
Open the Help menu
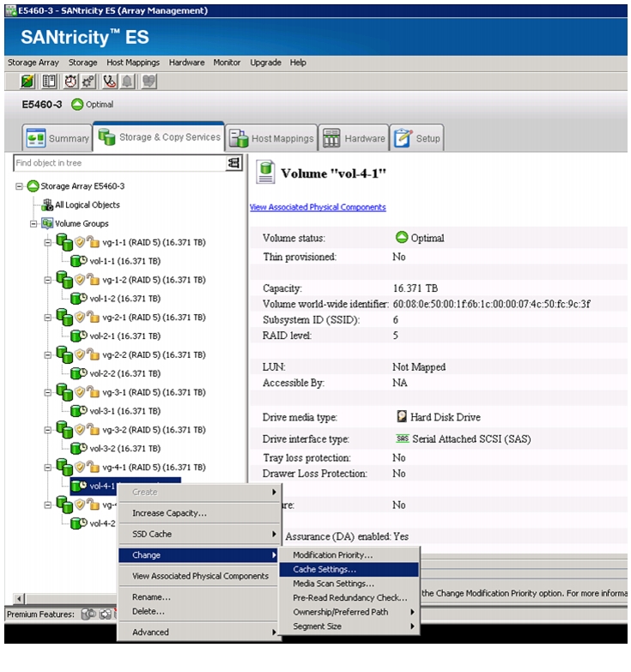298,63
